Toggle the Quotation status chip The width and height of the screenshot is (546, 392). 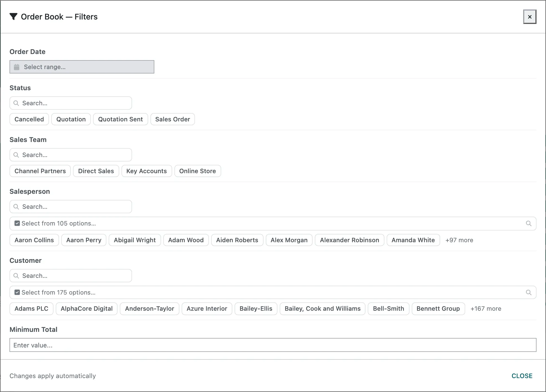pyautogui.click(x=71, y=119)
